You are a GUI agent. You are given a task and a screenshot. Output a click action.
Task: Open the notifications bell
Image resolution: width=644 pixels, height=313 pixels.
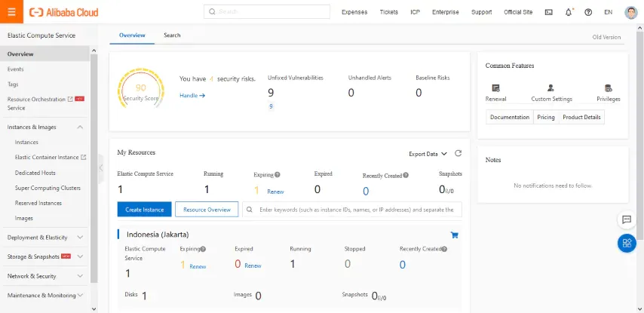(569, 12)
